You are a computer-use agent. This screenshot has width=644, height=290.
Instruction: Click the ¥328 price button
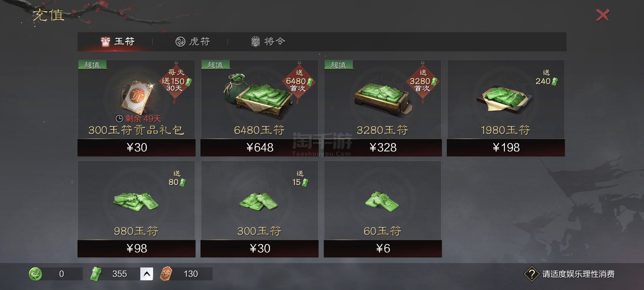coord(383,147)
